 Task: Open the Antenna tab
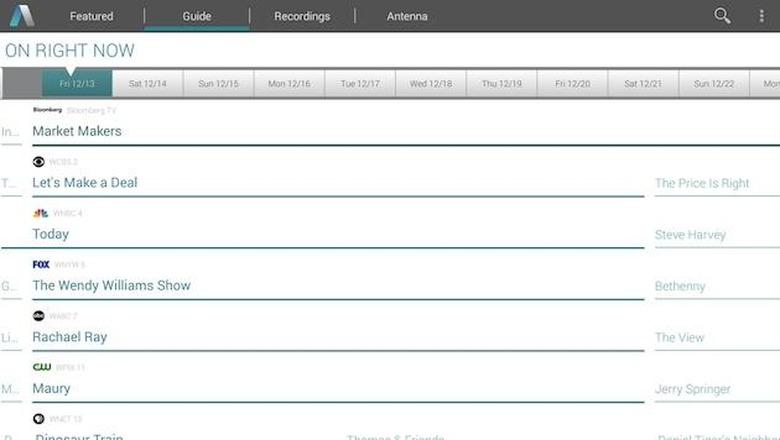click(x=407, y=16)
